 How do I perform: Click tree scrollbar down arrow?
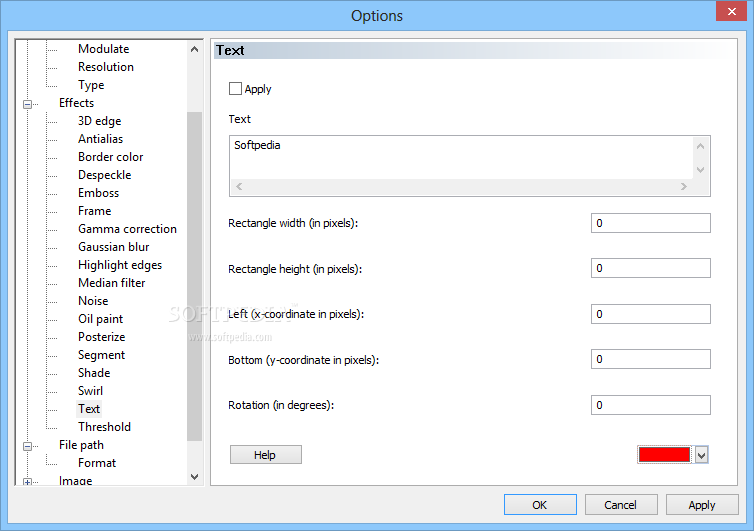(194, 477)
